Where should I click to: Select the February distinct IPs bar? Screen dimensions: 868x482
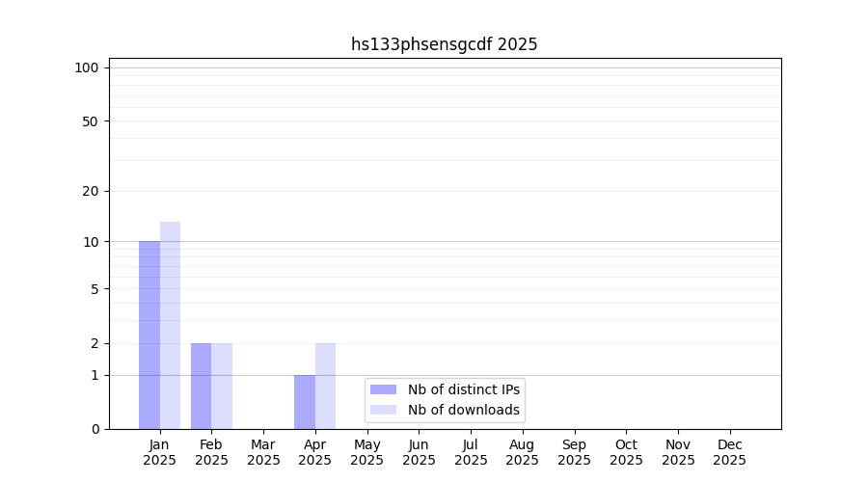click(x=201, y=386)
